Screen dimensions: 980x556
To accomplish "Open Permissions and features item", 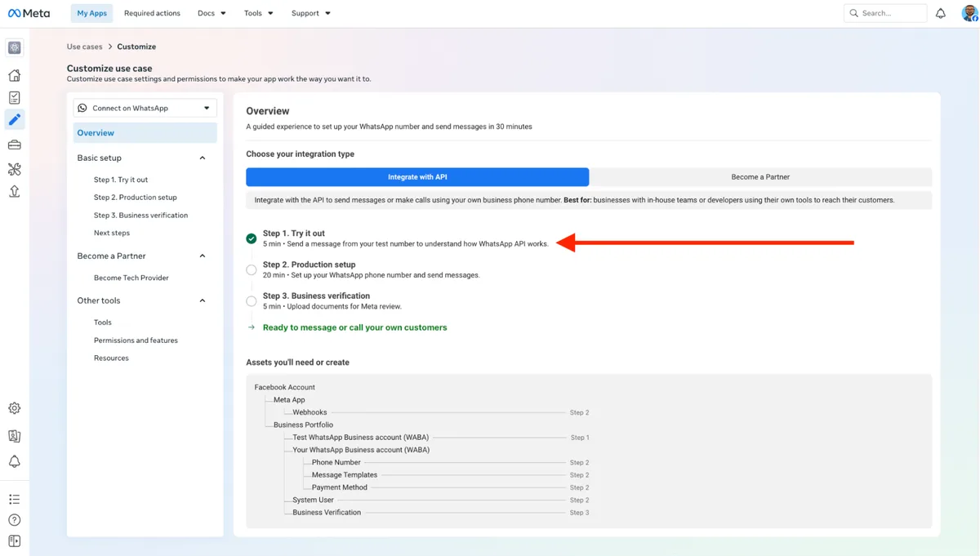I will tap(136, 340).
